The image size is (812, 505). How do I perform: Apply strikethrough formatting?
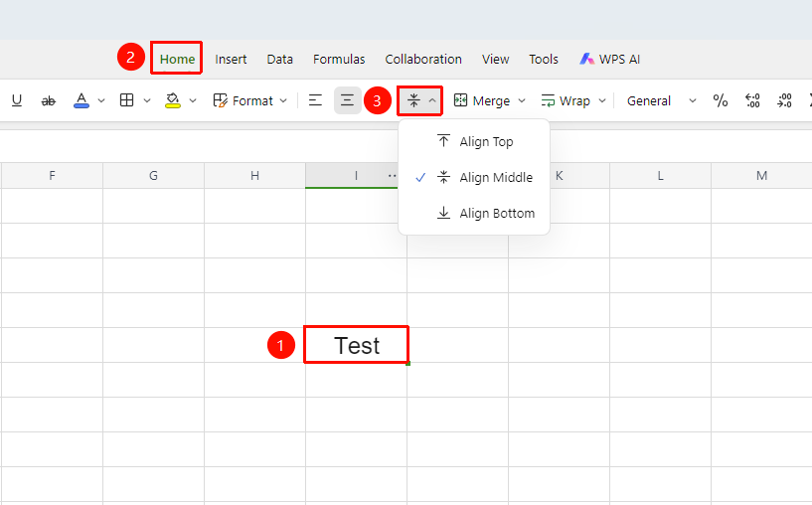point(48,100)
